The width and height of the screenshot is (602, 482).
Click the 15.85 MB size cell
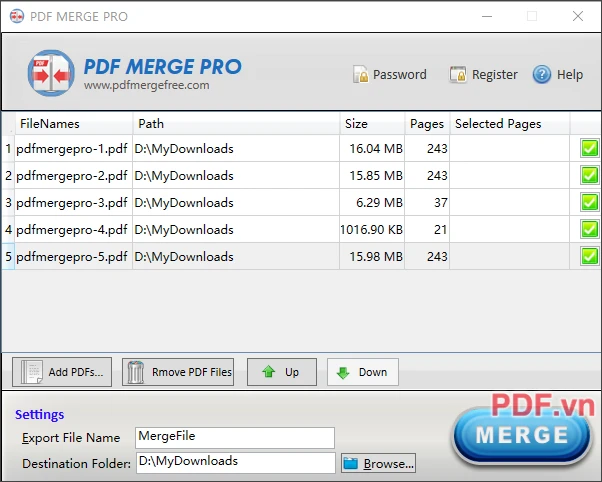pyautogui.click(x=372, y=175)
